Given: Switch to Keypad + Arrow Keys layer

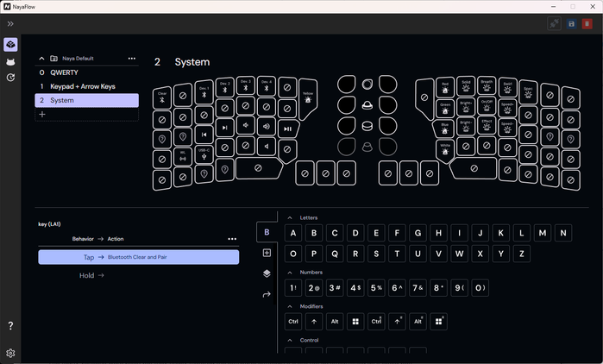Looking at the screenshot, I should [86, 86].
